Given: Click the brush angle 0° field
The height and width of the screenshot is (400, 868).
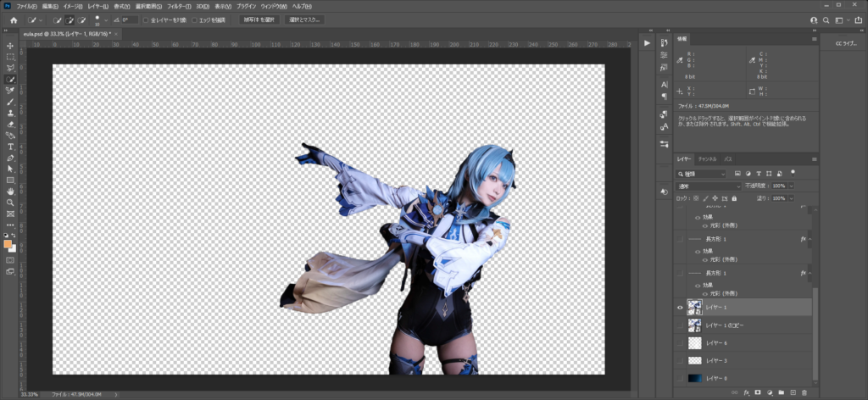Looking at the screenshot, I should pos(130,20).
